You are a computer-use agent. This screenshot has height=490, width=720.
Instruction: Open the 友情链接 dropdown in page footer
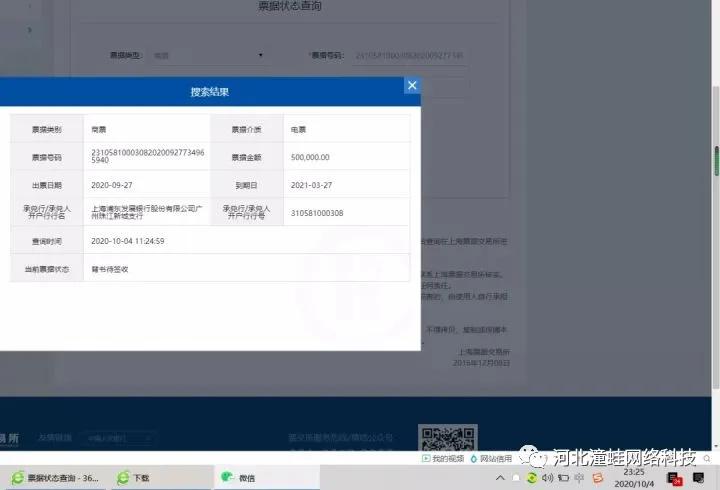coord(117,438)
